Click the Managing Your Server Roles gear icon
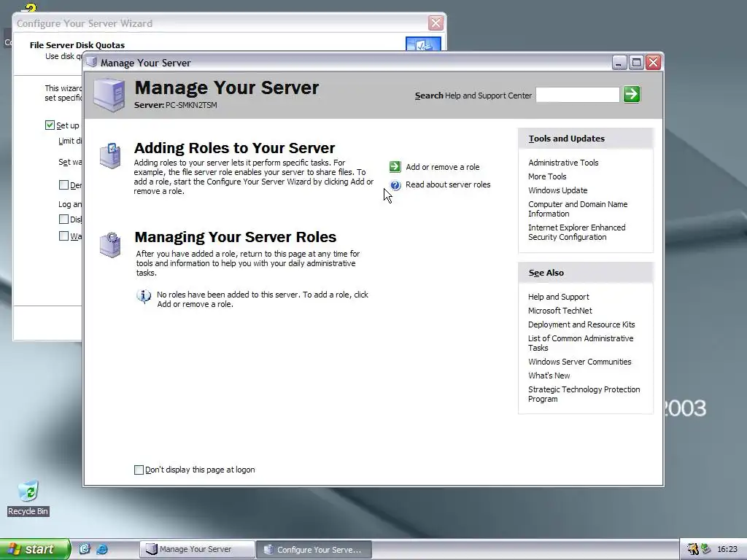Image resolution: width=747 pixels, height=560 pixels. click(x=111, y=245)
